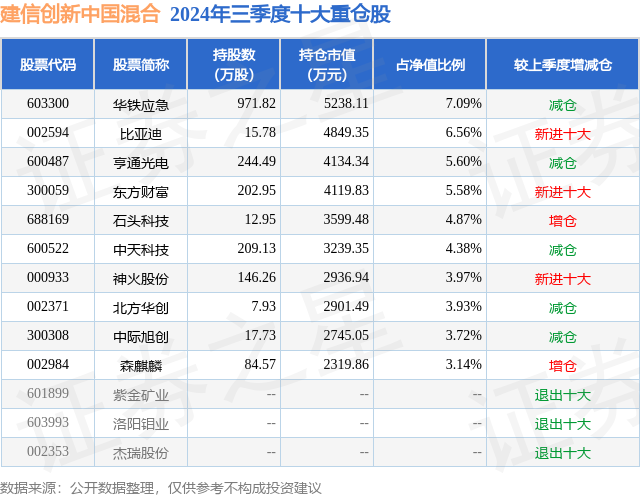Click 减仓 in the 中际旭创 row
The width and height of the screenshot is (640, 497).
point(563,337)
